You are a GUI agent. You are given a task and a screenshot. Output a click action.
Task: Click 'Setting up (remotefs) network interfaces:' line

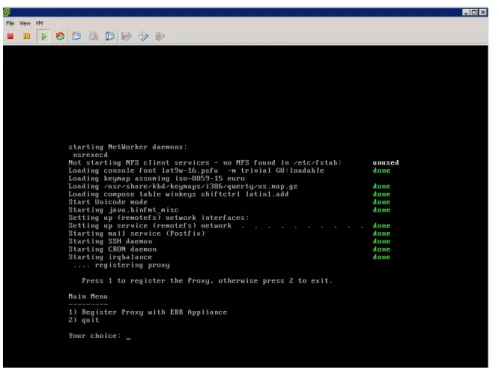point(159,218)
